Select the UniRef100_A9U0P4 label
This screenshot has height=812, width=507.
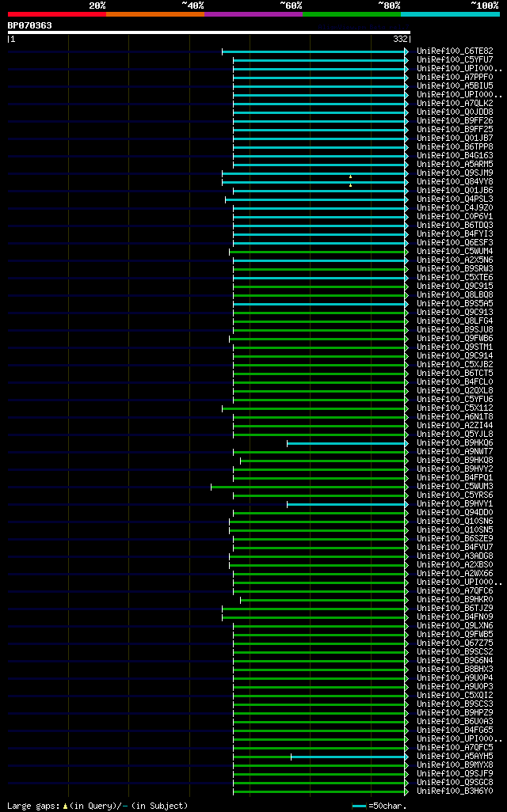coord(456,678)
